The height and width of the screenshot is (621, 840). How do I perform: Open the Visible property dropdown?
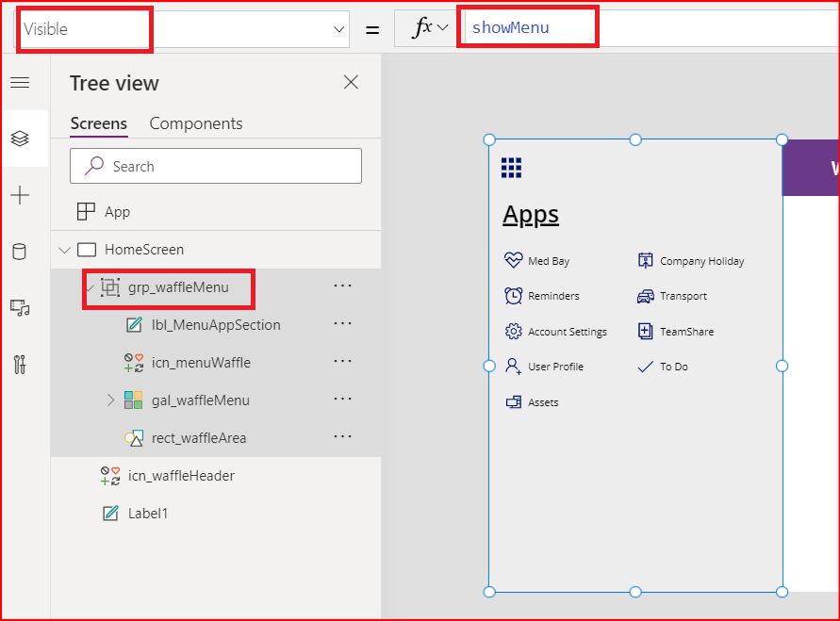click(x=339, y=29)
